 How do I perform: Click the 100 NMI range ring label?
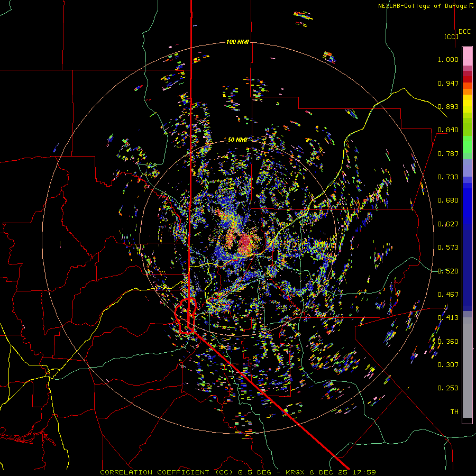click(x=237, y=42)
